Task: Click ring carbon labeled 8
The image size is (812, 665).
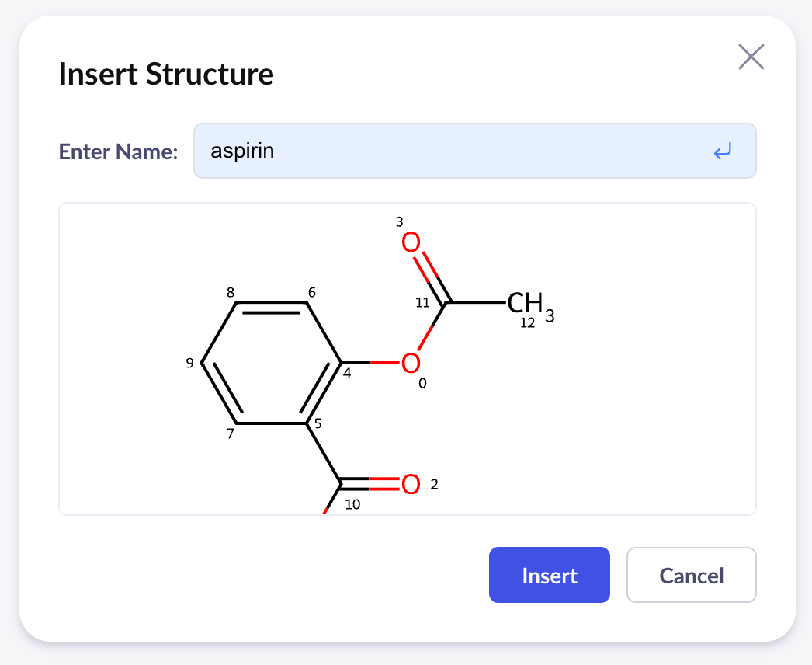Action: click(x=237, y=302)
